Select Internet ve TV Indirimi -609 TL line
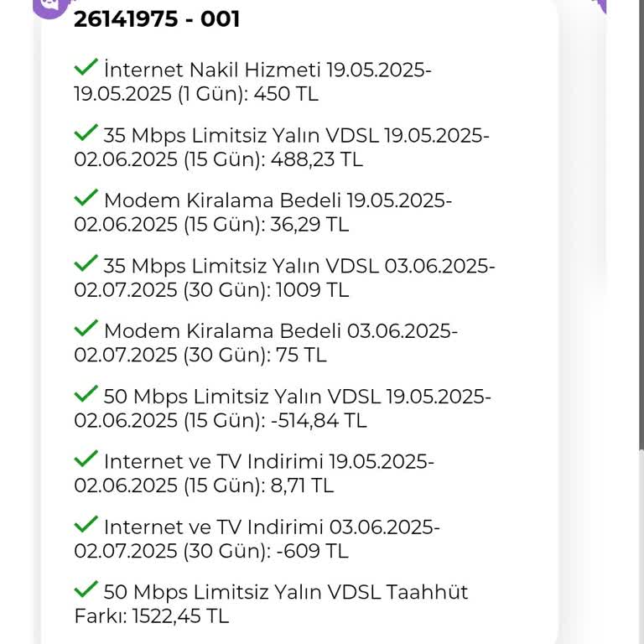Screen dimensions: 644x644 pyautogui.click(x=256, y=539)
